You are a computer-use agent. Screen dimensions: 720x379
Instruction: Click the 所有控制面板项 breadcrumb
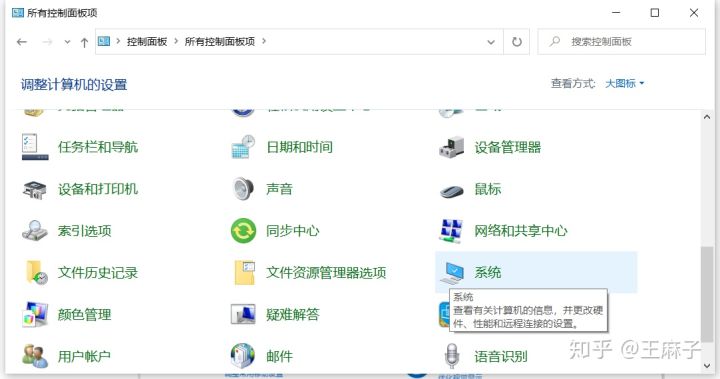pos(220,41)
